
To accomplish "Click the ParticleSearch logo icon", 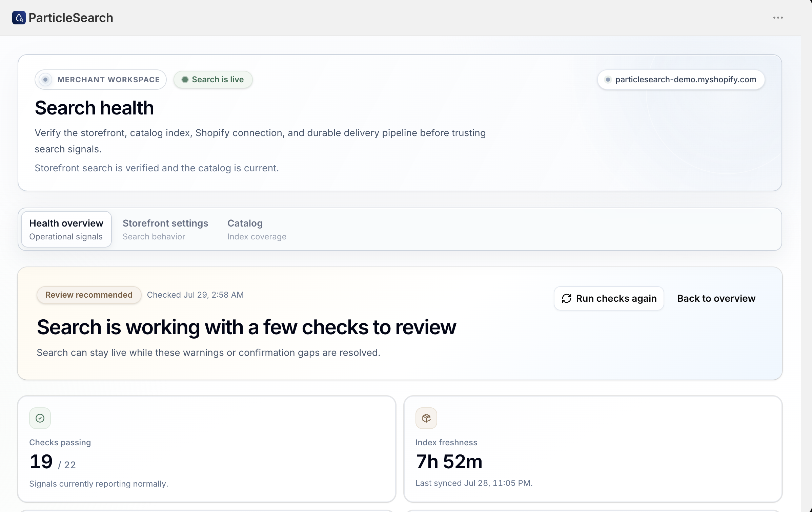I will [x=19, y=18].
